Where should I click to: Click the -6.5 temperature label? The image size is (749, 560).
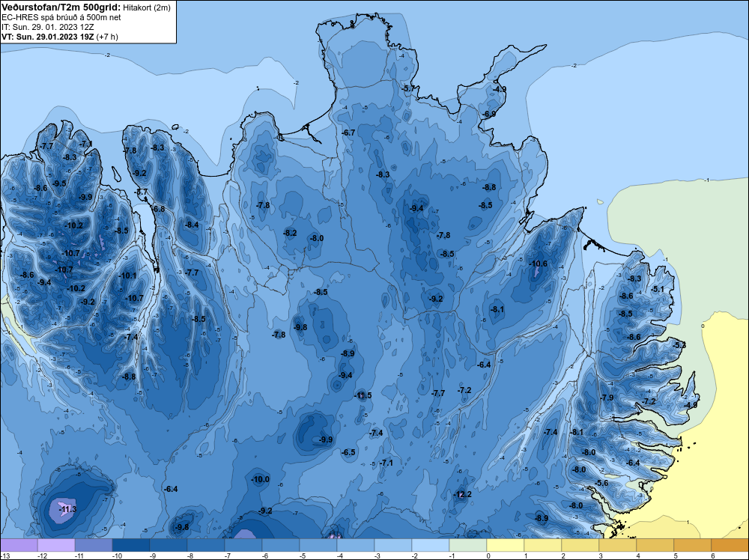coord(349,452)
